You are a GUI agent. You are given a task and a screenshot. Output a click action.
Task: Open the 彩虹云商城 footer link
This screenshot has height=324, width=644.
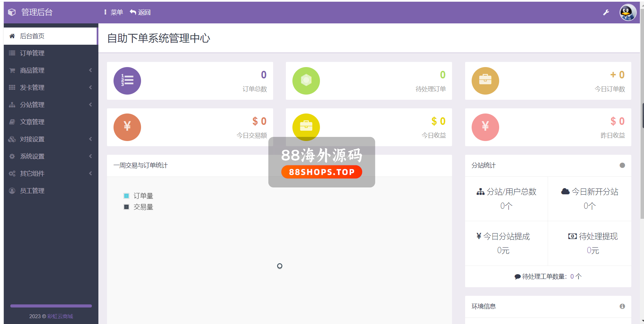point(60,316)
